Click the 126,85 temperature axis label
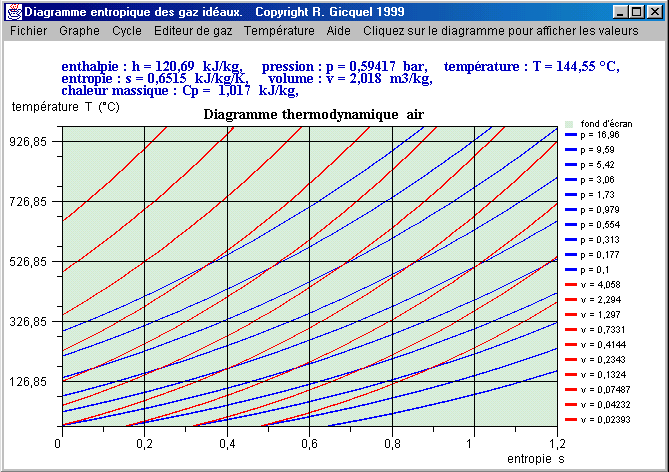669x472 pixels. click(x=28, y=382)
